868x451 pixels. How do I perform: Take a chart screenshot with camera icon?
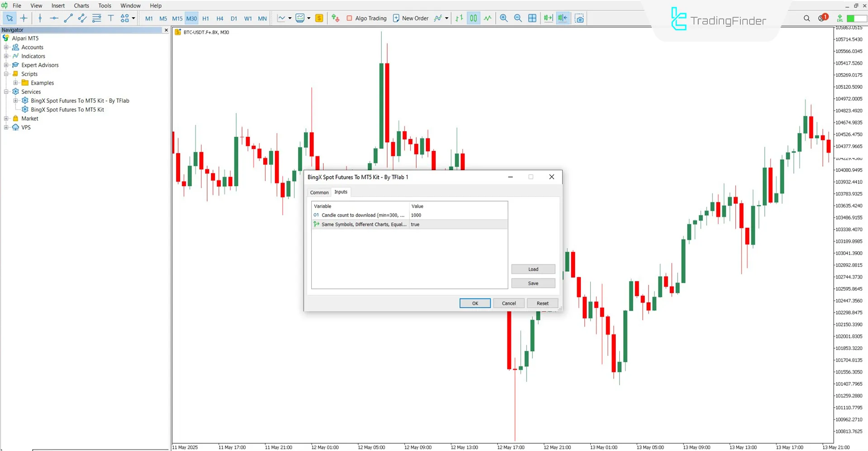(579, 18)
